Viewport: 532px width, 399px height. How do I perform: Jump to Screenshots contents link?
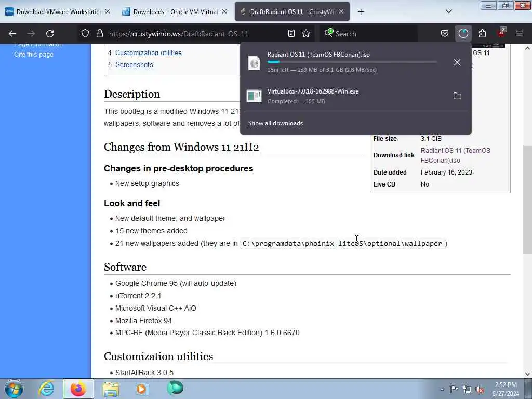[134, 64]
